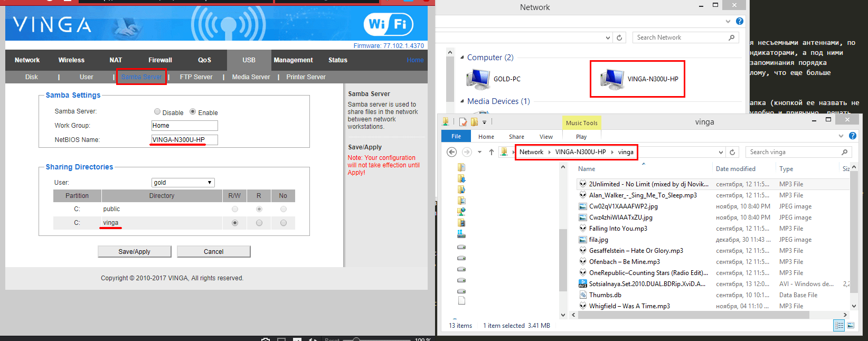Click the Save/Apply button
The height and width of the screenshot is (341, 868).
(134, 252)
